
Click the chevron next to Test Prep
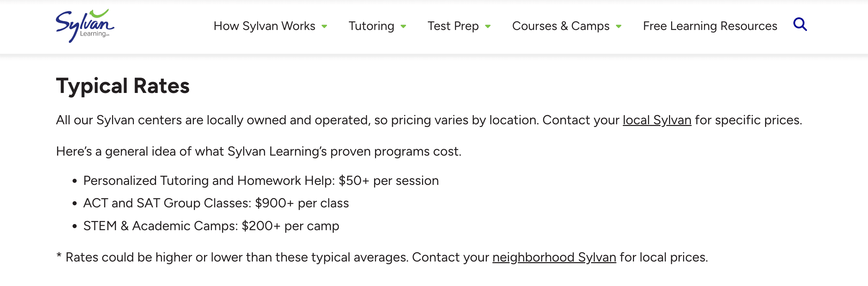click(489, 26)
